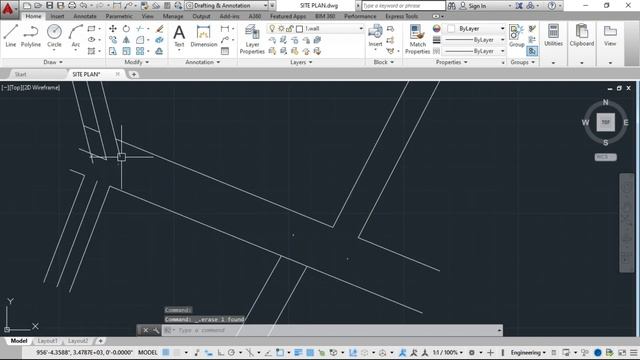Open the linetype ByLayer dropdown

(474, 51)
